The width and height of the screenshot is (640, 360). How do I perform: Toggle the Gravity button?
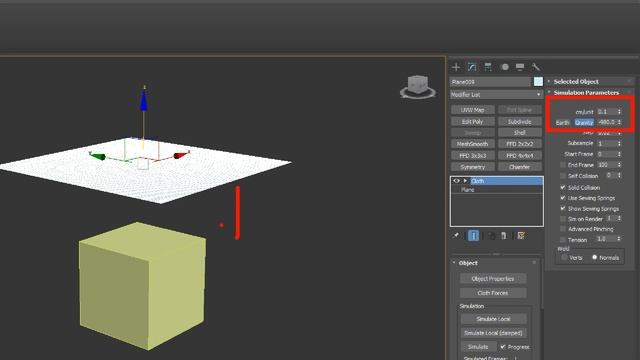point(584,122)
